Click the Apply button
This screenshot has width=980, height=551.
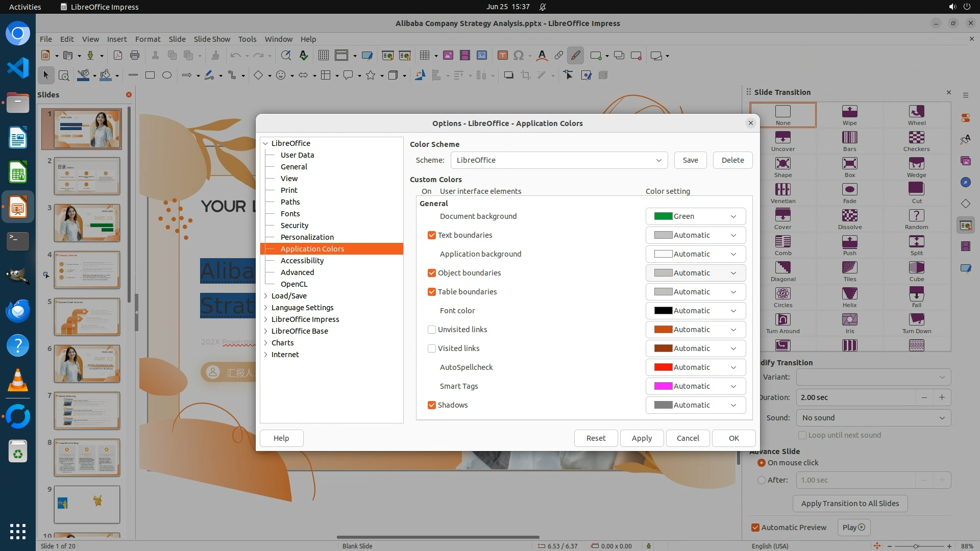point(641,438)
